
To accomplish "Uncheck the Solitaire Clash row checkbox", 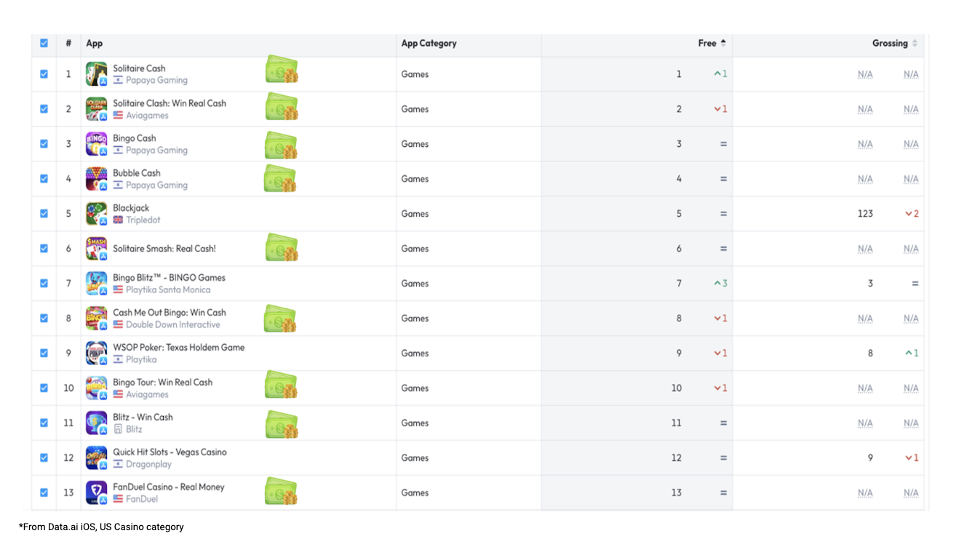I will 44,109.
